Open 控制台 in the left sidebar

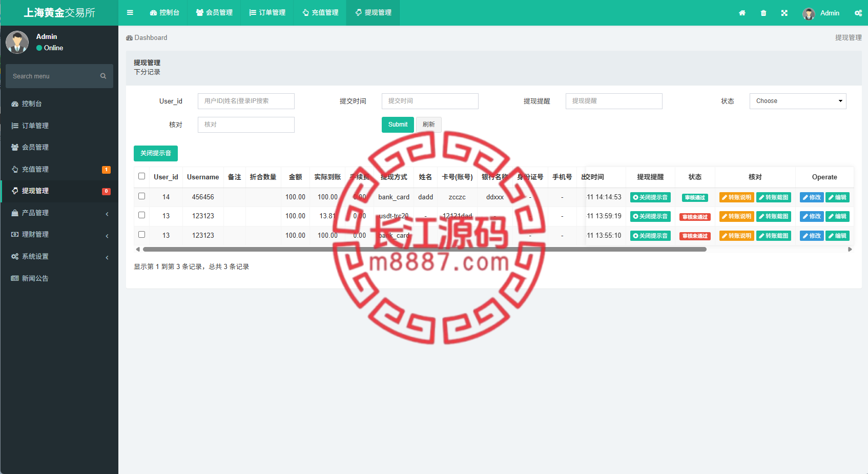pyautogui.click(x=59, y=104)
